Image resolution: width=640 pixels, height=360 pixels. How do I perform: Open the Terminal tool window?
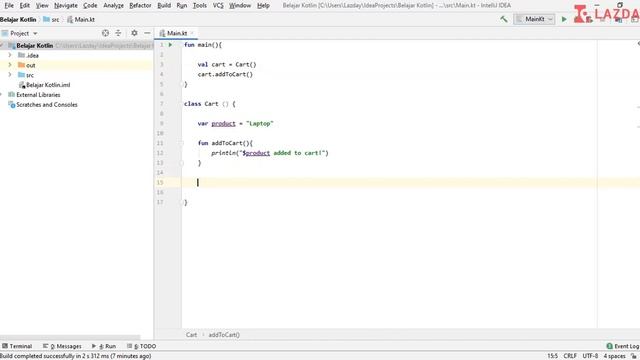[x=17, y=346]
